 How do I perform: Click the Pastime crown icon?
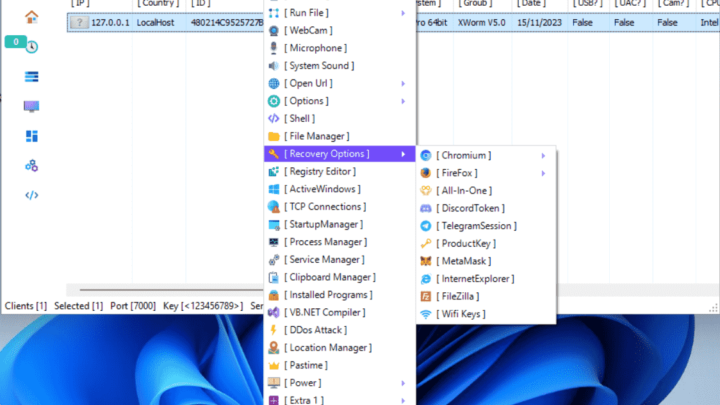click(x=274, y=366)
